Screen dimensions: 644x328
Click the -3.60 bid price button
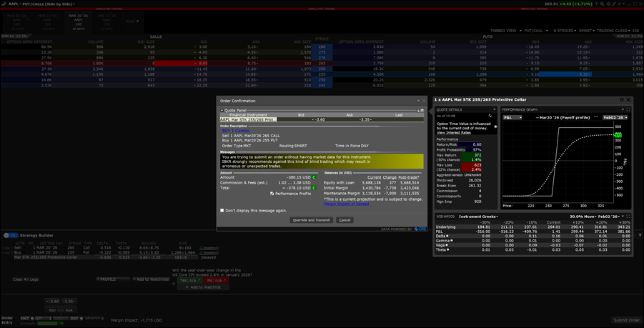coord(53,301)
